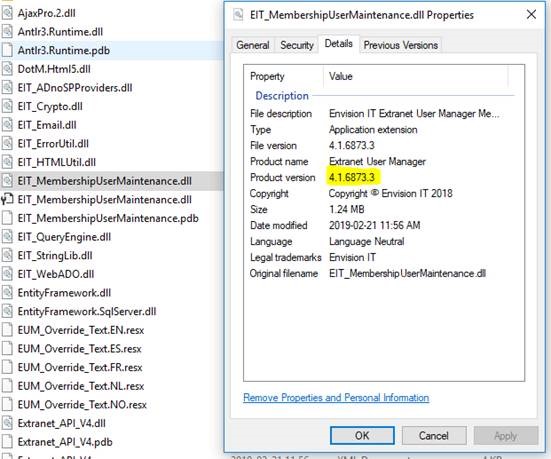The height and width of the screenshot is (459, 551).
Task: Click the Antlr3.Runtime.dll file icon
Action: point(7,32)
